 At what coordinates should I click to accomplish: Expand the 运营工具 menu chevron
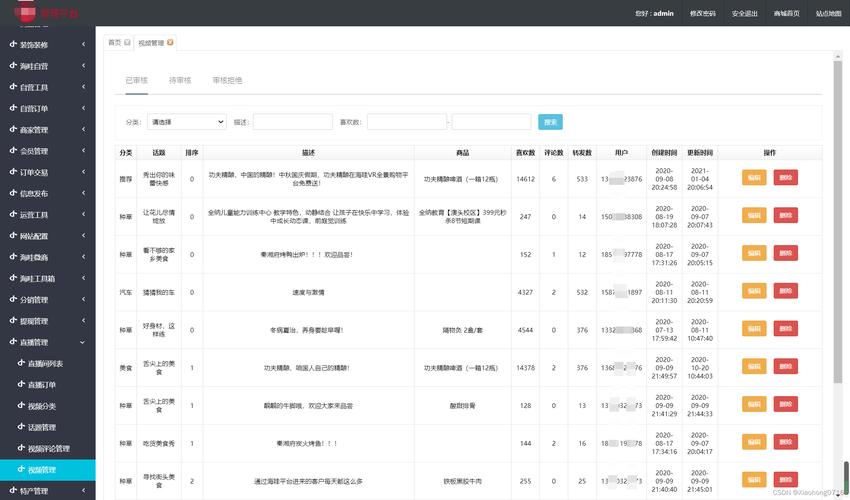coord(83,214)
